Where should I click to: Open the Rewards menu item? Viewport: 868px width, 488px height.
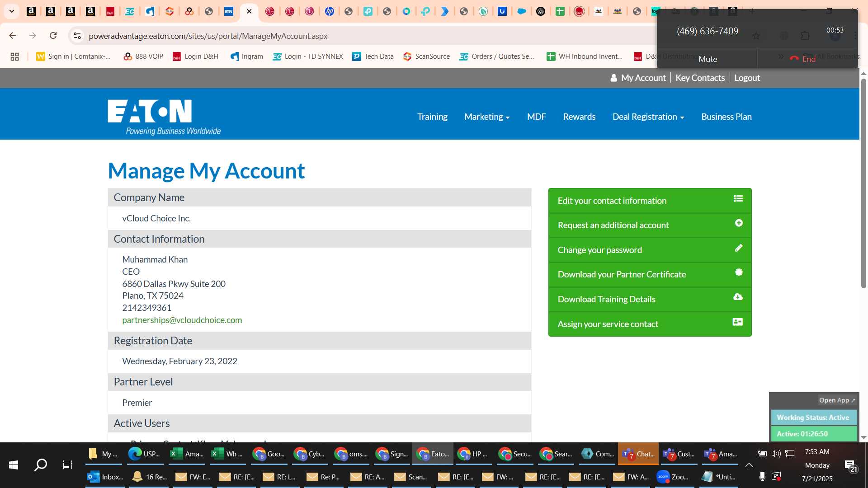pyautogui.click(x=579, y=117)
